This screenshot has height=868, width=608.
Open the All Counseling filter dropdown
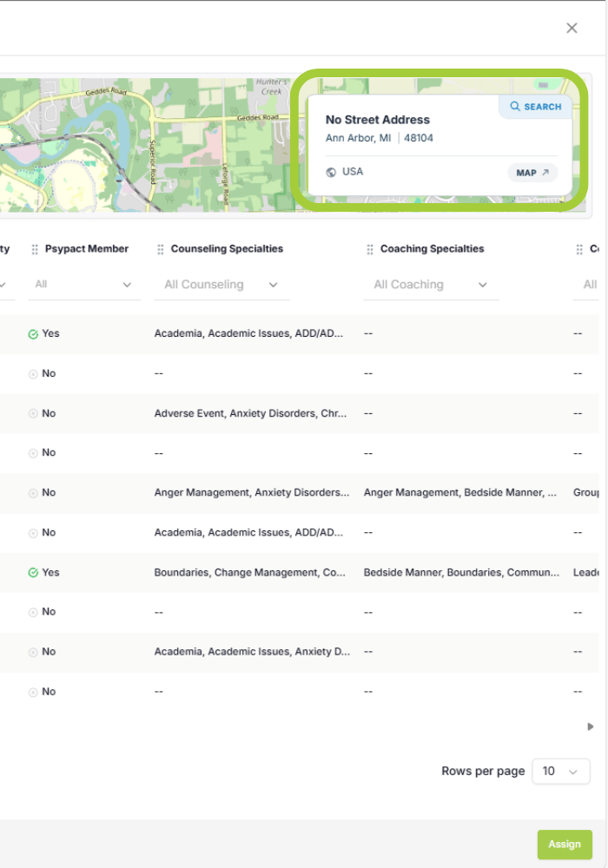click(x=221, y=285)
